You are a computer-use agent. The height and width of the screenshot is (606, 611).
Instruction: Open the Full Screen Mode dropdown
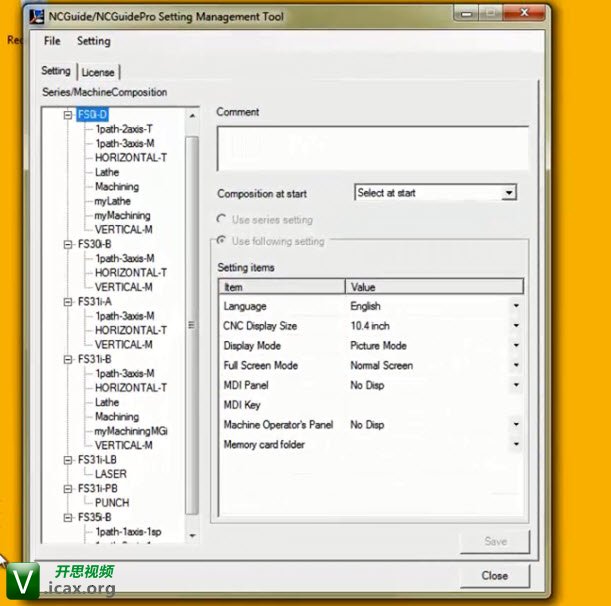516,366
